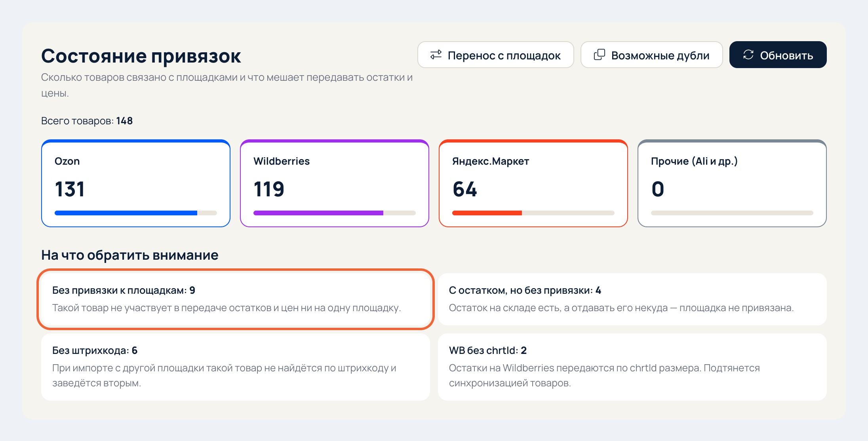Click "На что обратить внимание" heading
The width and height of the screenshot is (868, 441).
129,255
